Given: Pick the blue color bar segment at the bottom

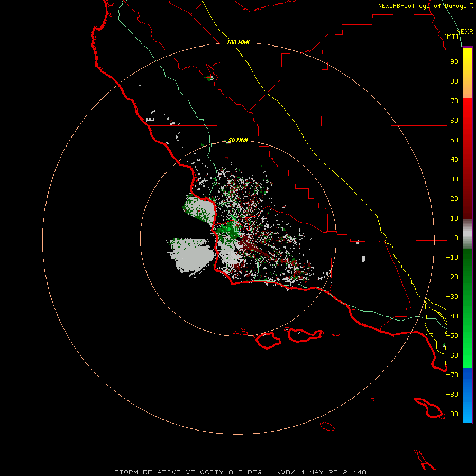Looking at the screenshot, I should 467,396.
